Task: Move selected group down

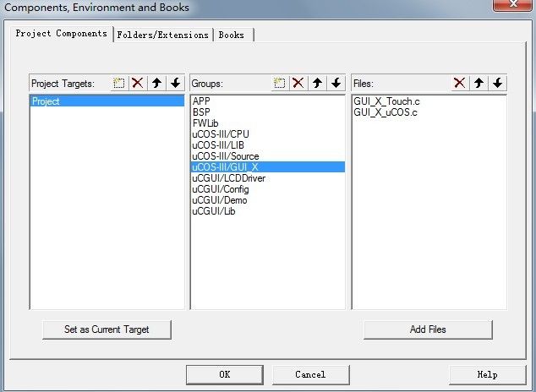Action: click(x=336, y=83)
